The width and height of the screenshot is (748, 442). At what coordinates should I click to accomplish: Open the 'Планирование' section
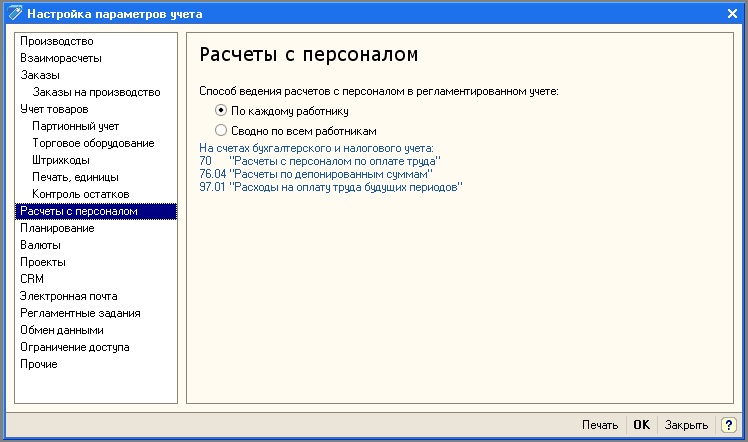click(57, 228)
